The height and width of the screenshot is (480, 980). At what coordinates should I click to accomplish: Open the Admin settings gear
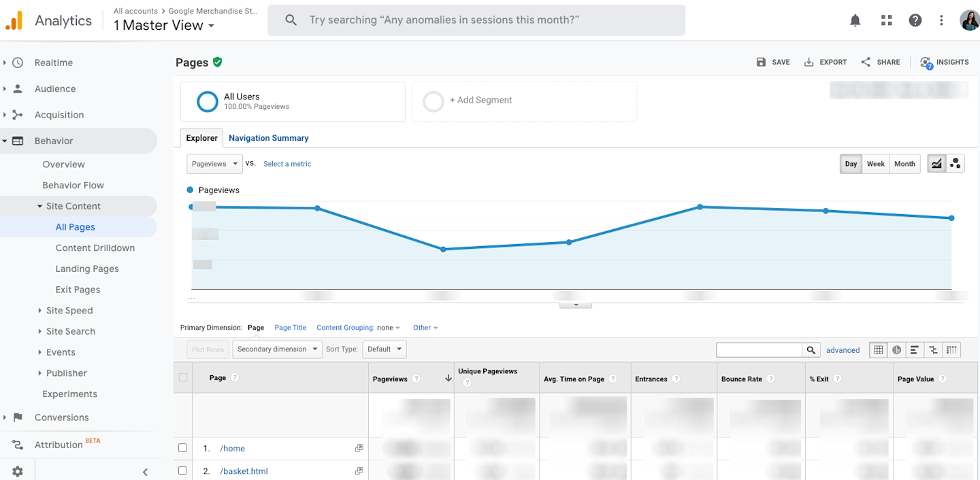(17, 471)
